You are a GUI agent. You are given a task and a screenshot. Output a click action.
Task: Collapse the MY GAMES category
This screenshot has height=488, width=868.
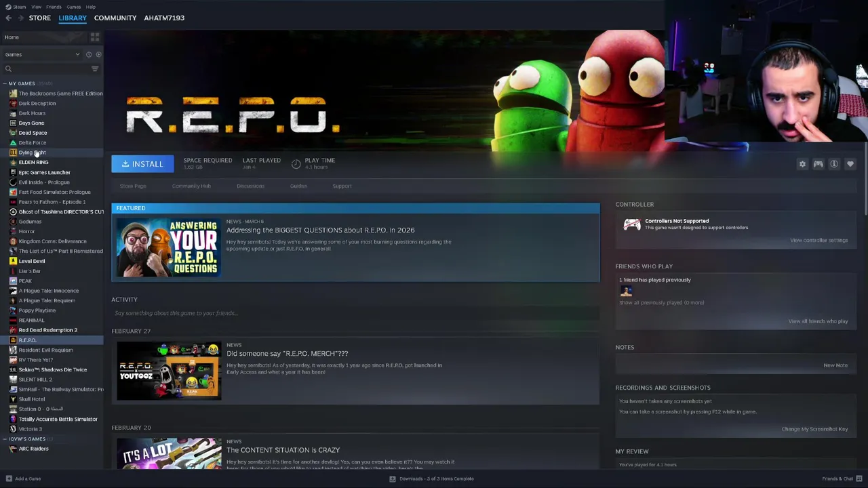tap(5, 83)
